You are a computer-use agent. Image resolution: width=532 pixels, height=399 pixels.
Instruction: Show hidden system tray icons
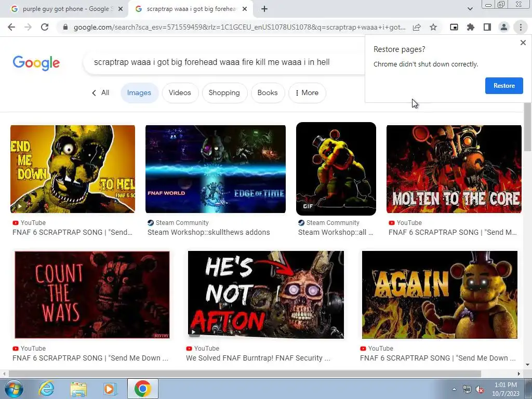[x=454, y=389]
